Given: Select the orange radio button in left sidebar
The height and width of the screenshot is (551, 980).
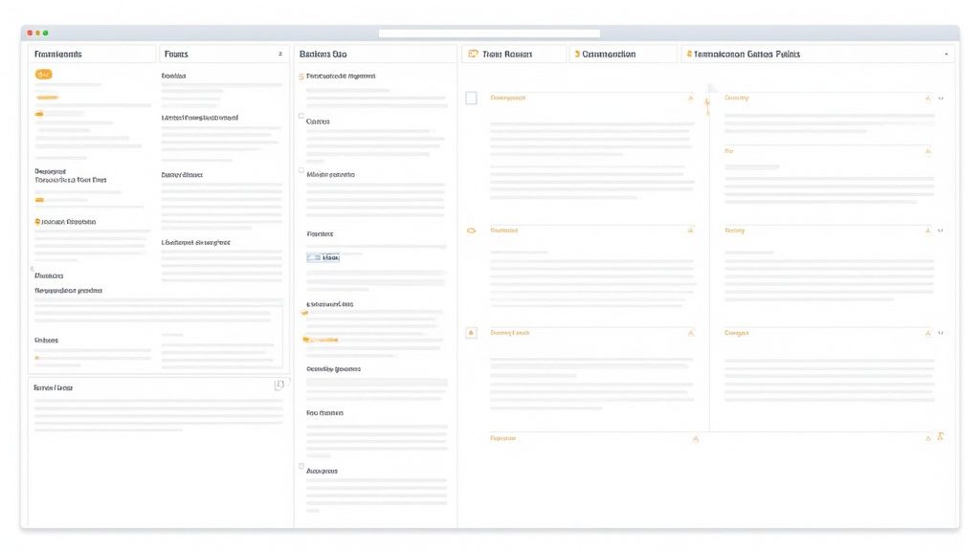Looking at the screenshot, I should point(36,221).
